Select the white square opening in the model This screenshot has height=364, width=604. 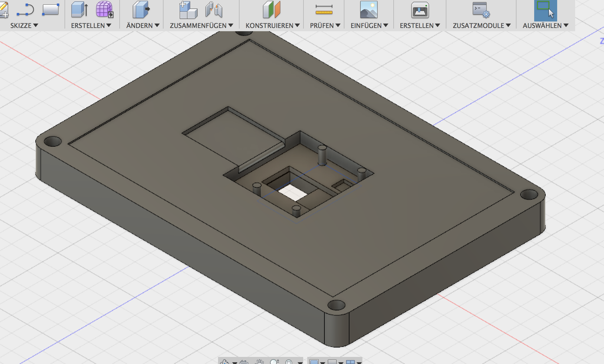click(293, 192)
